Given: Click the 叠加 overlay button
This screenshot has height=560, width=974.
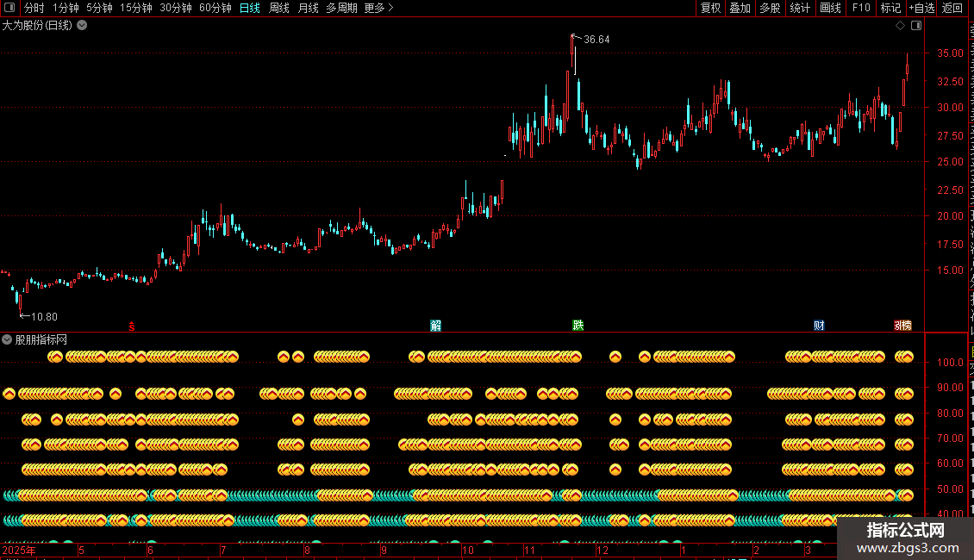Looking at the screenshot, I should click(x=740, y=8).
